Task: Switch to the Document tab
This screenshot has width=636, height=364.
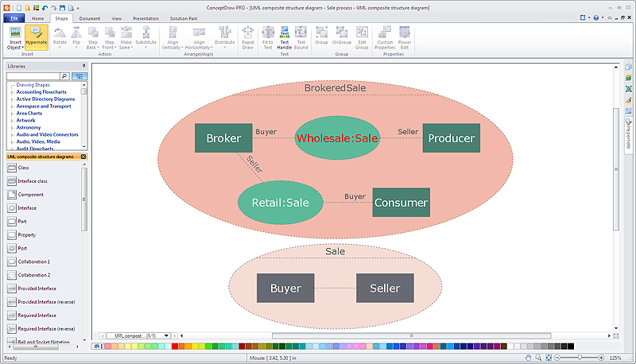Action: pos(89,17)
